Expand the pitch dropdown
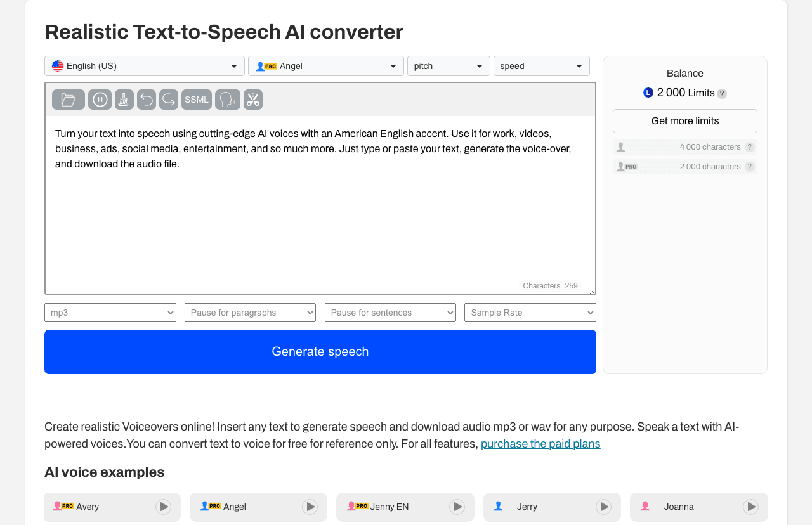The width and height of the screenshot is (812, 525). pyautogui.click(x=449, y=66)
